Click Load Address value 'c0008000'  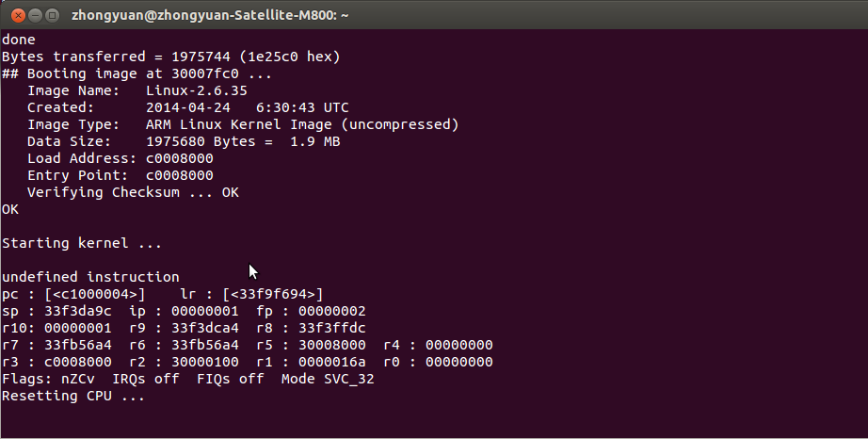pyautogui.click(x=180, y=158)
